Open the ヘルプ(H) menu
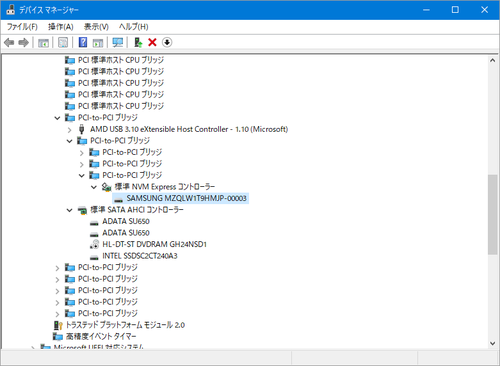The image size is (500, 366). point(133,27)
